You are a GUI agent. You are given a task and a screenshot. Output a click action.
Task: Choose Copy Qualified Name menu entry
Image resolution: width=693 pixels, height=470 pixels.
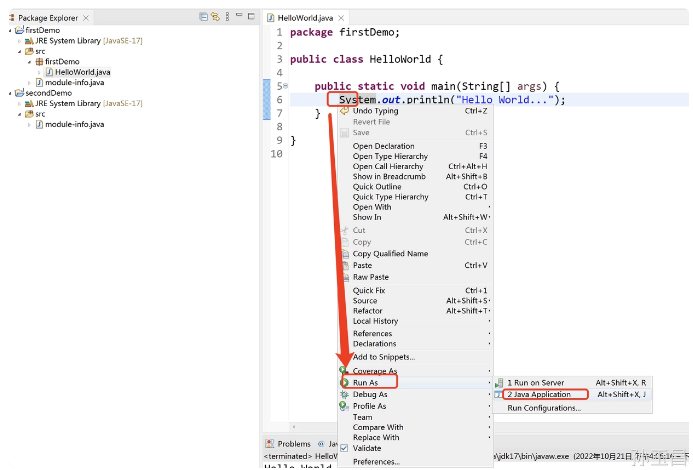[415, 254]
